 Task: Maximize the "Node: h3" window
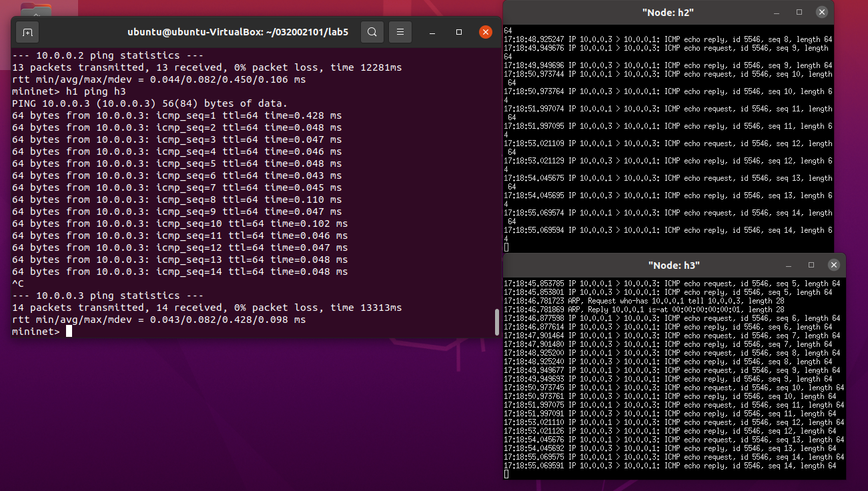pos(811,265)
